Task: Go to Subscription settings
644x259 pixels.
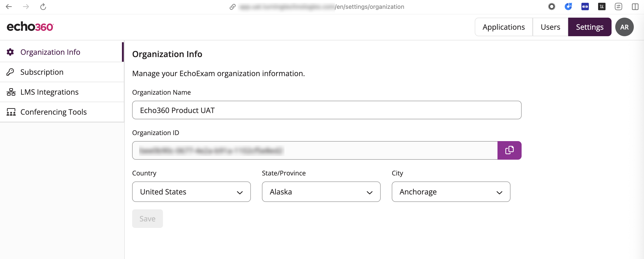Action: point(62,72)
